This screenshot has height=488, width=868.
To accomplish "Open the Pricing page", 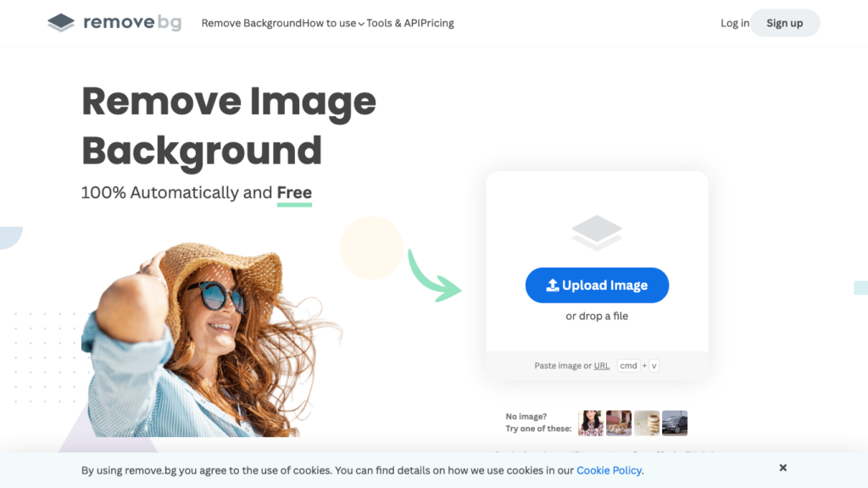I will pos(437,23).
